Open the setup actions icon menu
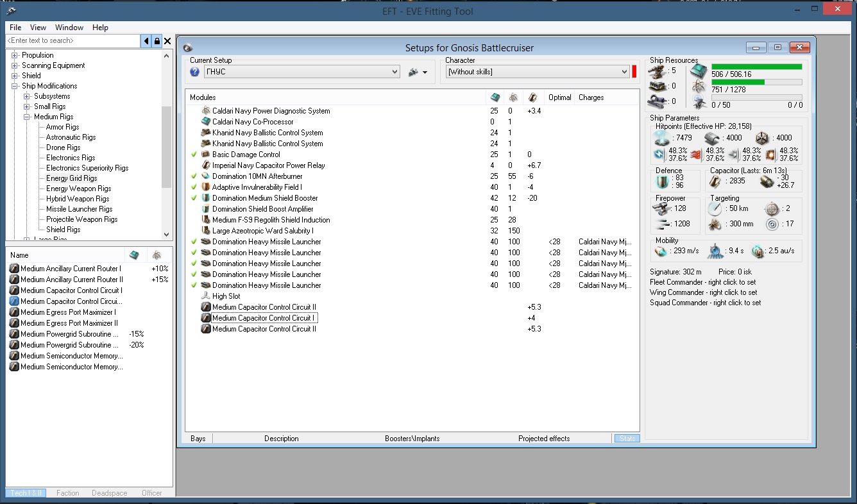This screenshot has height=504, width=857. click(418, 72)
